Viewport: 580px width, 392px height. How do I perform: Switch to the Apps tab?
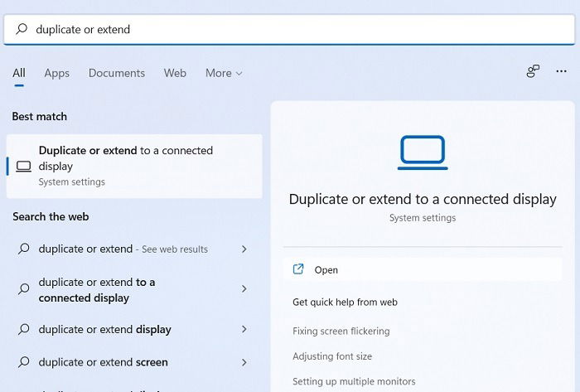[x=56, y=73]
